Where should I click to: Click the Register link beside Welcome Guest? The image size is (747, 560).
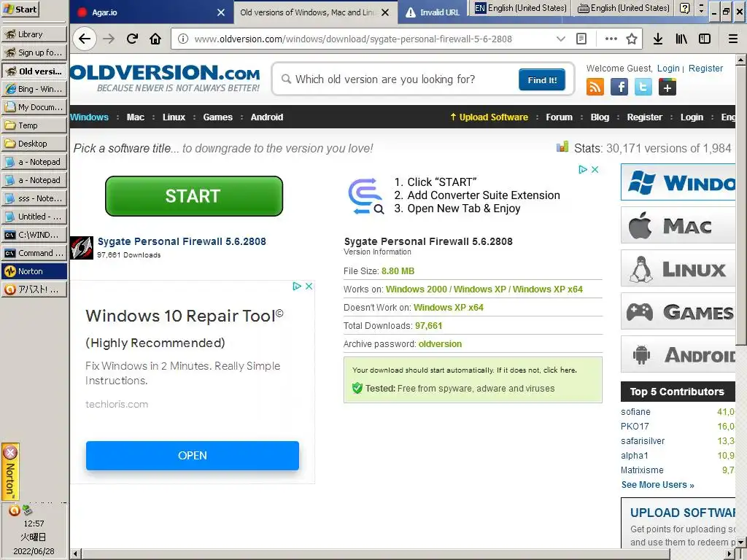point(705,68)
